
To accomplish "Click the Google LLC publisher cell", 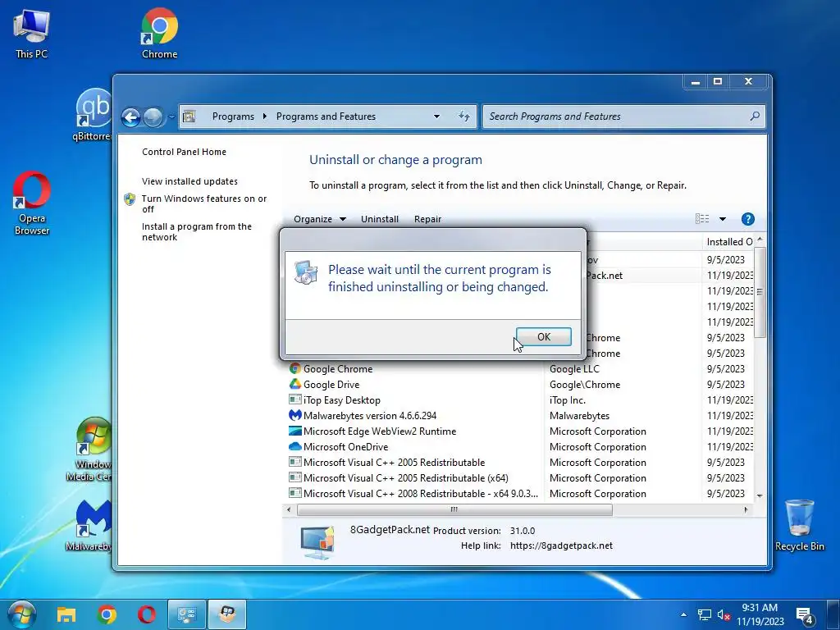I will (574, 368).
